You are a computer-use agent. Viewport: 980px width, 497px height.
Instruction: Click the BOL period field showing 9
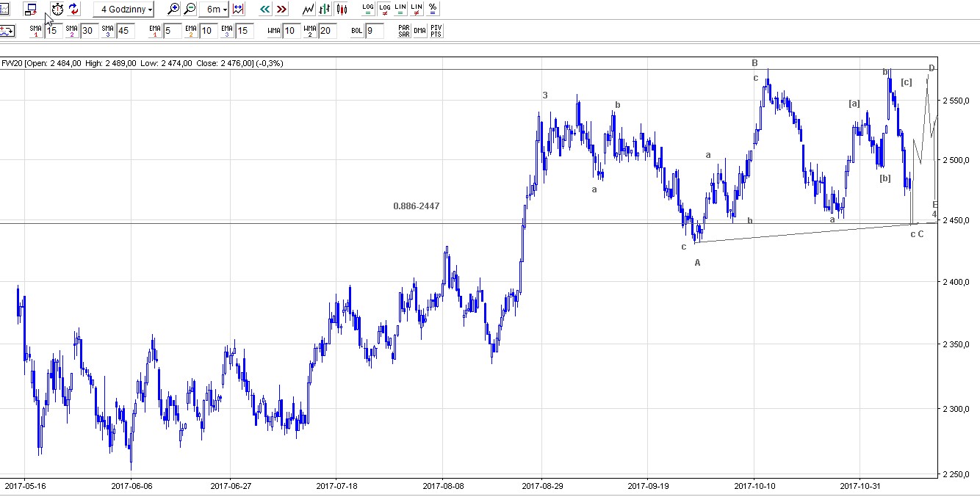coord(375,31)
